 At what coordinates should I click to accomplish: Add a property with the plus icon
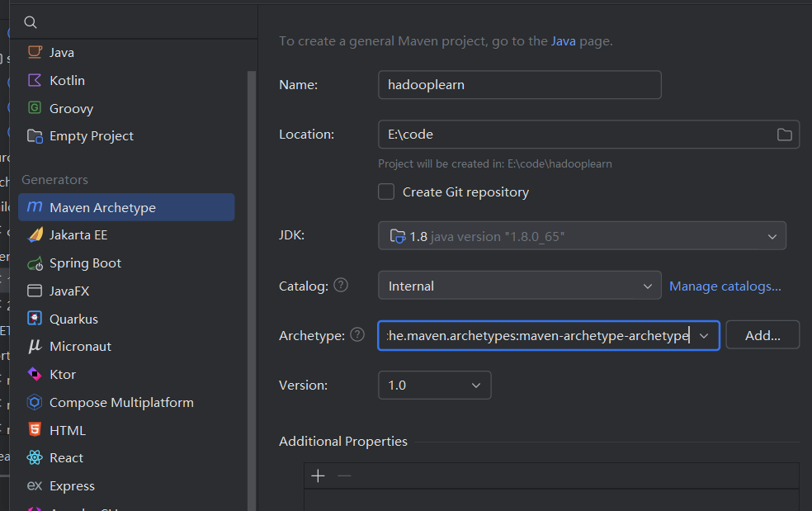(x=319, y=476)
